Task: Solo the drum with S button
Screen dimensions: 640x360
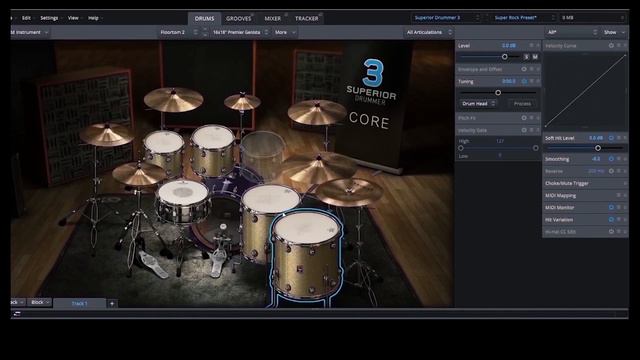Action: click(526, 57)
